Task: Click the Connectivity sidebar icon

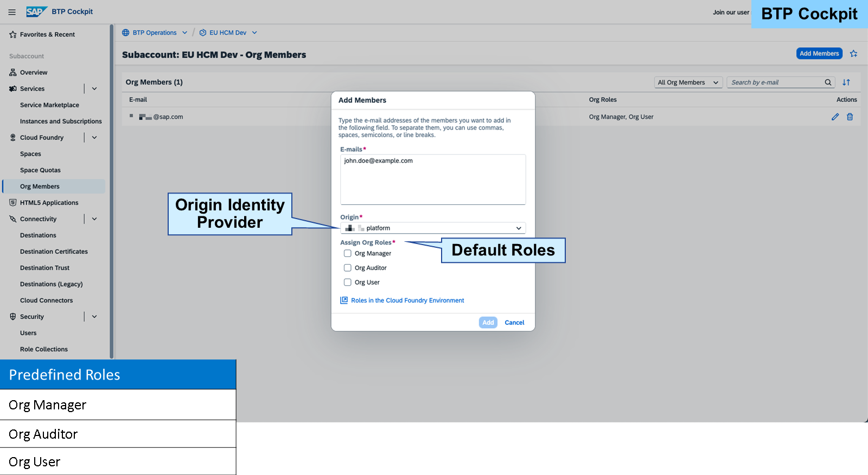Action: 13,219
